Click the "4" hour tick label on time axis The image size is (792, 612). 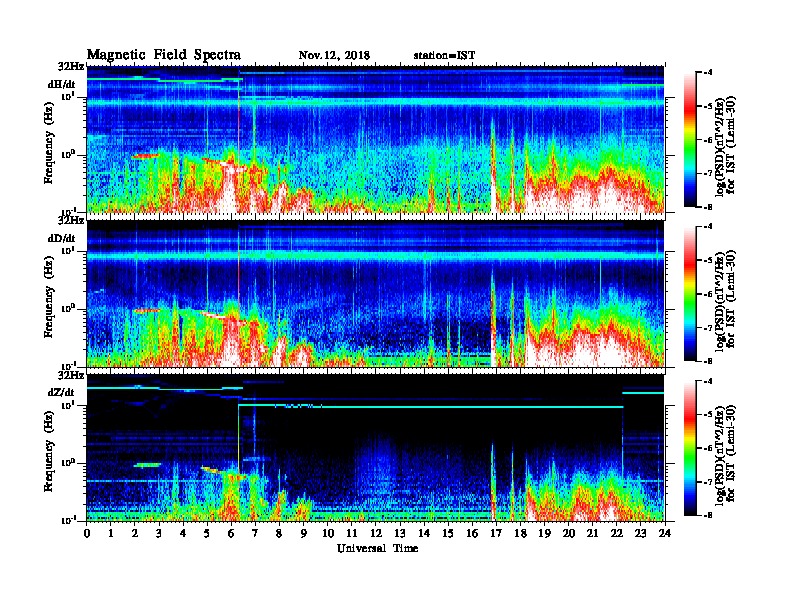pyautogui.click(x=183, y=533)
